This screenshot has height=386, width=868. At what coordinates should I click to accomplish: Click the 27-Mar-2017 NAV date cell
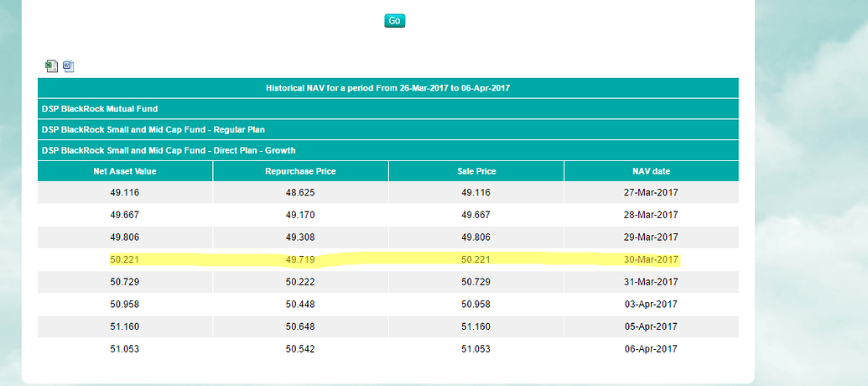[x=651, y=193]
